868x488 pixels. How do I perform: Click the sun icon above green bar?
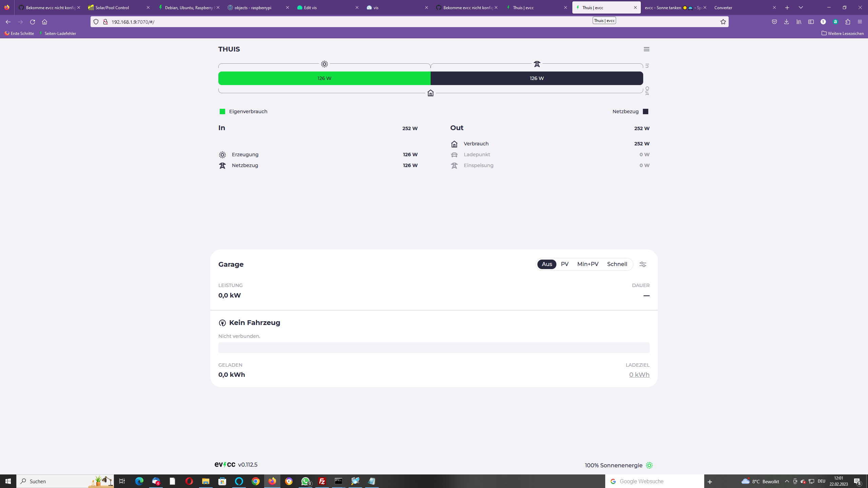click(x=324, y=64)
